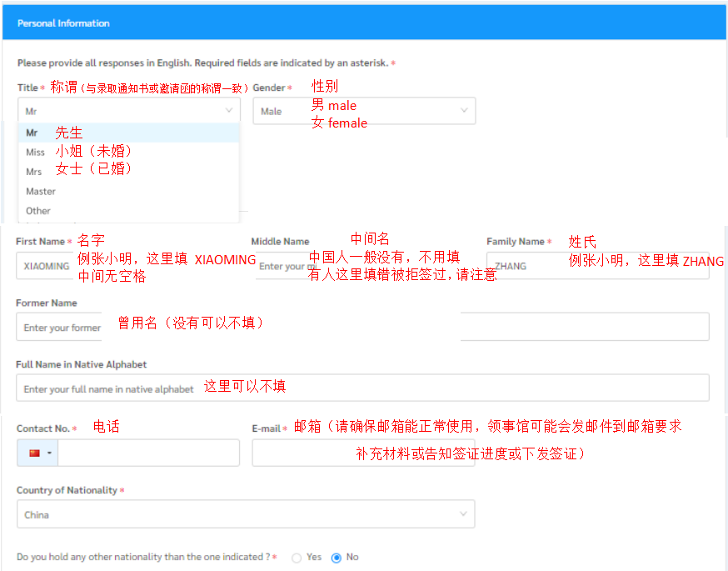The image size is (728, 571).
Task: Open the Country of Nationality dropdown
Action: tap(246, 514)
